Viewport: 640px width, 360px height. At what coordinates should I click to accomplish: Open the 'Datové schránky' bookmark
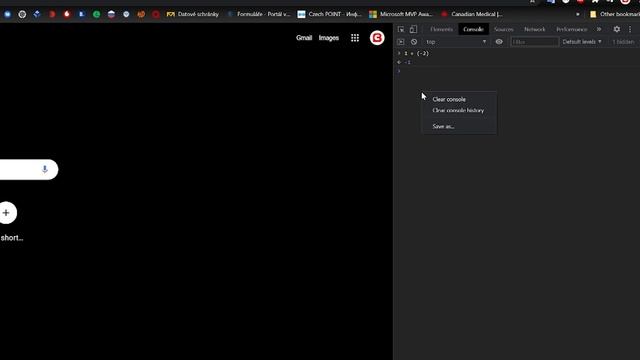(193, 14)
